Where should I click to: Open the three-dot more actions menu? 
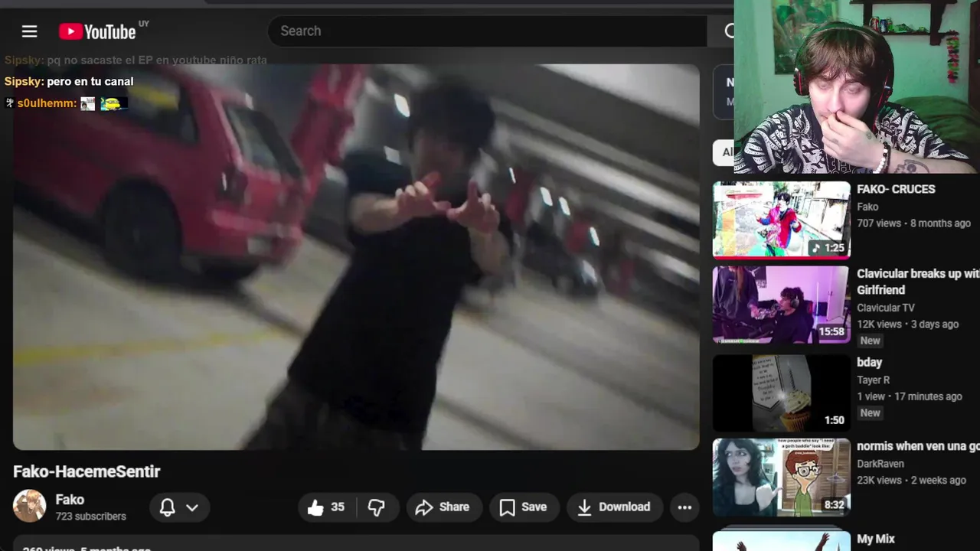pyautogui.click(x=684, y=507)
